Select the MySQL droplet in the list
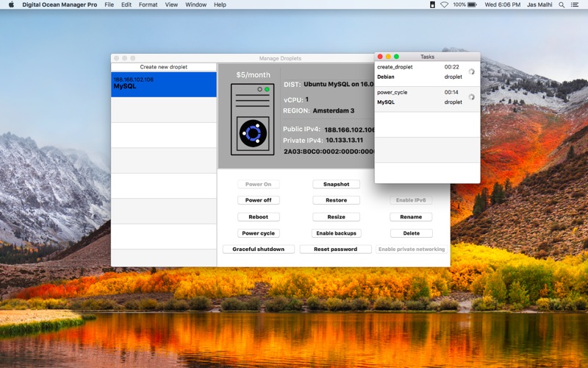 [x=163, y=85]
